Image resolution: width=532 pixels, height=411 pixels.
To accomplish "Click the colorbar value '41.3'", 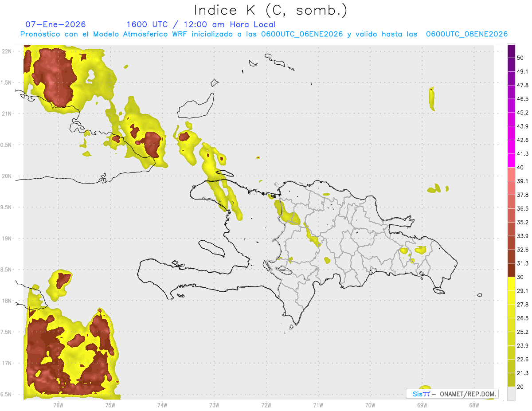I will [x=523, y=154].
